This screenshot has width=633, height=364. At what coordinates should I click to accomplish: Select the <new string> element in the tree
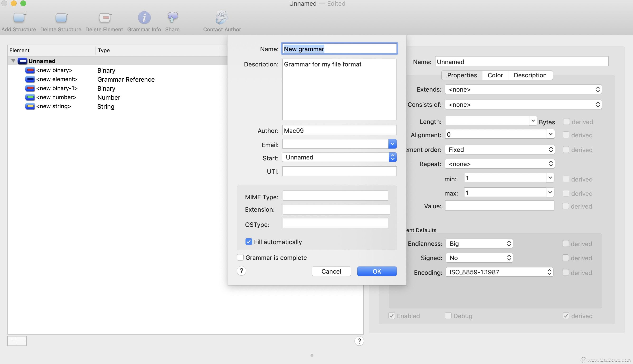point(53,107)
